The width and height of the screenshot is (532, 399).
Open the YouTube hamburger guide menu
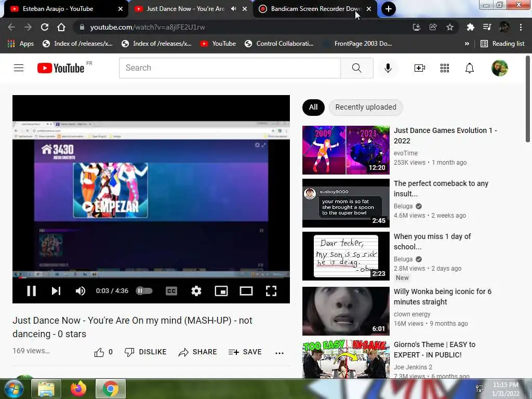click(19, 68)
